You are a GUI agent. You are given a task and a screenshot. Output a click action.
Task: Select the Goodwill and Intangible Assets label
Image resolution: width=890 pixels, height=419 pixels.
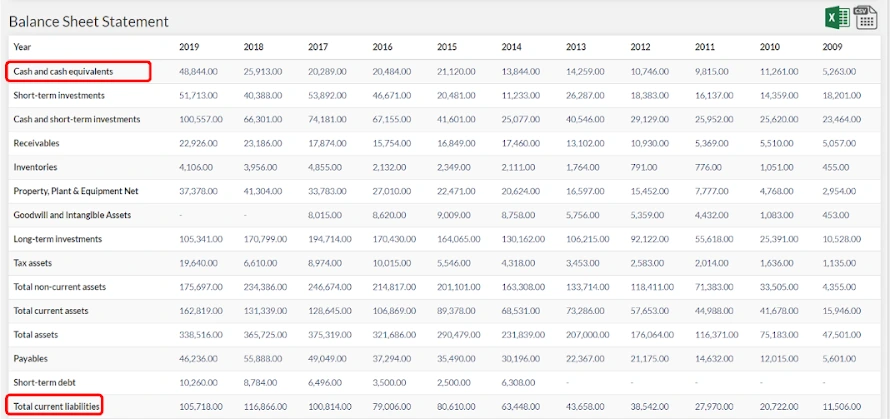point(71,215)
